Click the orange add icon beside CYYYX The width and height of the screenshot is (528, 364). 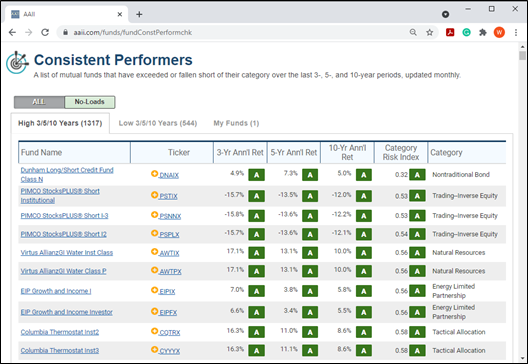point(154,350)
